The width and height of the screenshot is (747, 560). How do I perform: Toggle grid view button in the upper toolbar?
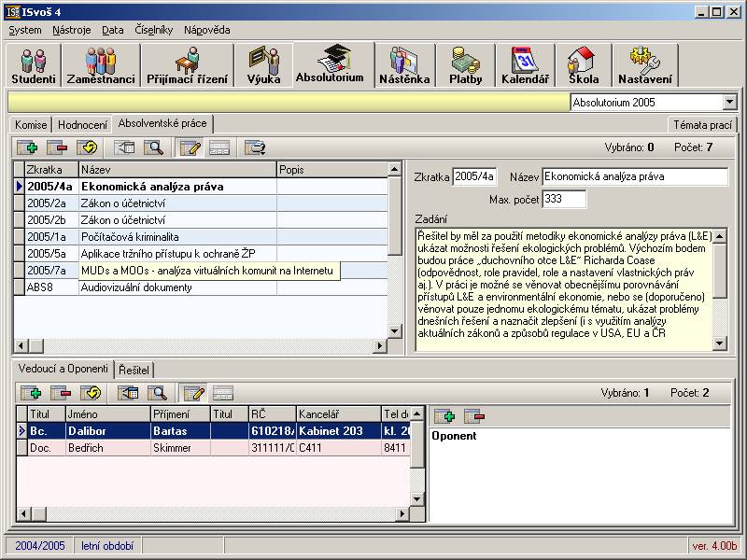pyautogui.click(x=219, y=147)
